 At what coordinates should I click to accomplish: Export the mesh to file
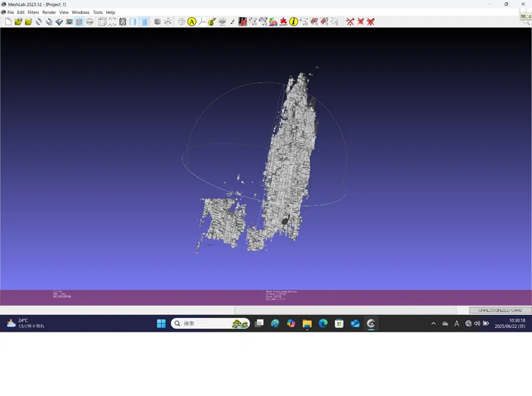click(59, 22)
